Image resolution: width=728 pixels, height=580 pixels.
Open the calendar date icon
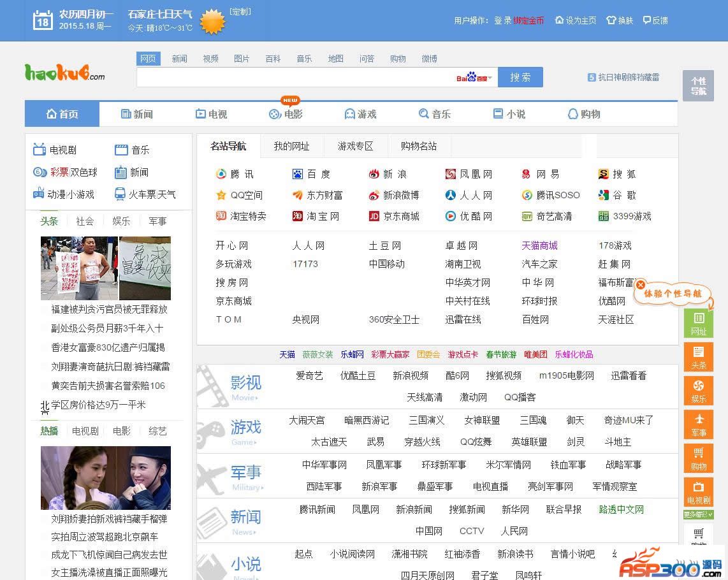coord(43,20)
